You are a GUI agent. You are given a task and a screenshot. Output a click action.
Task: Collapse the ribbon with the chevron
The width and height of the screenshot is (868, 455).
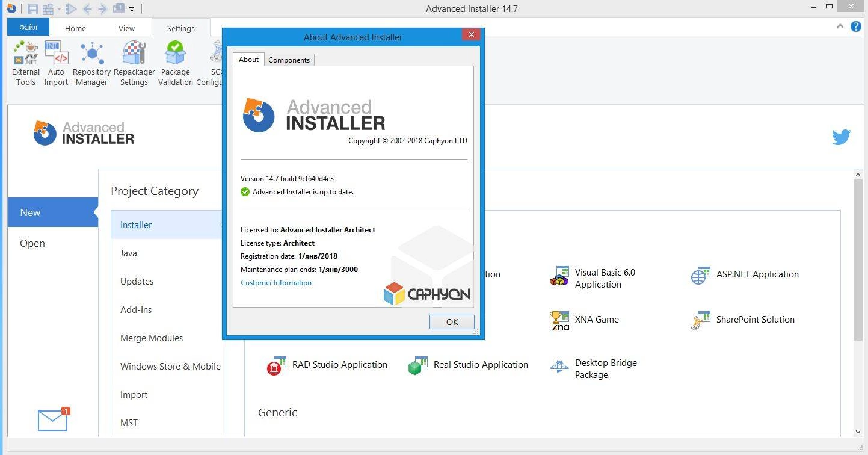click(840, 26)
